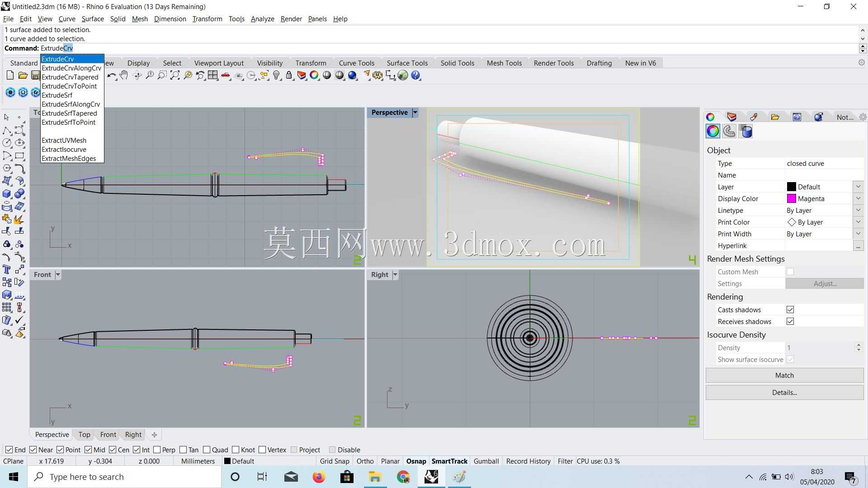This screenshot has height=488, width=868.
Task: Open the Transform menu in menu bar
Action: [207, 19]
